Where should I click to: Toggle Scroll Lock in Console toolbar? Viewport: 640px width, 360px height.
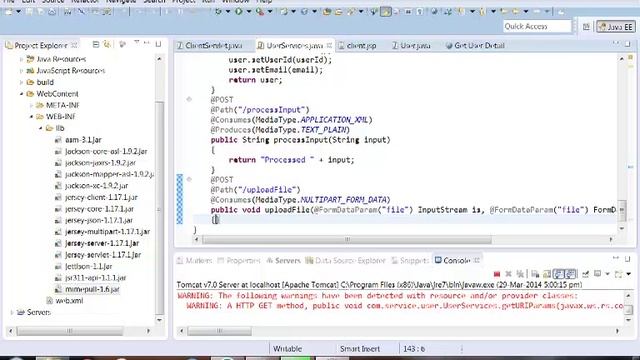tap(547, 274)
